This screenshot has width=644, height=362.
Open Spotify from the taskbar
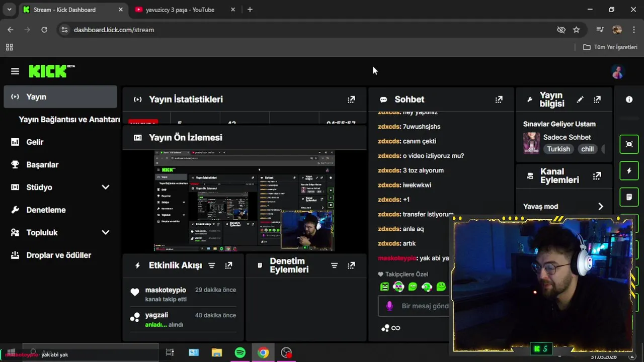point(240,352)
